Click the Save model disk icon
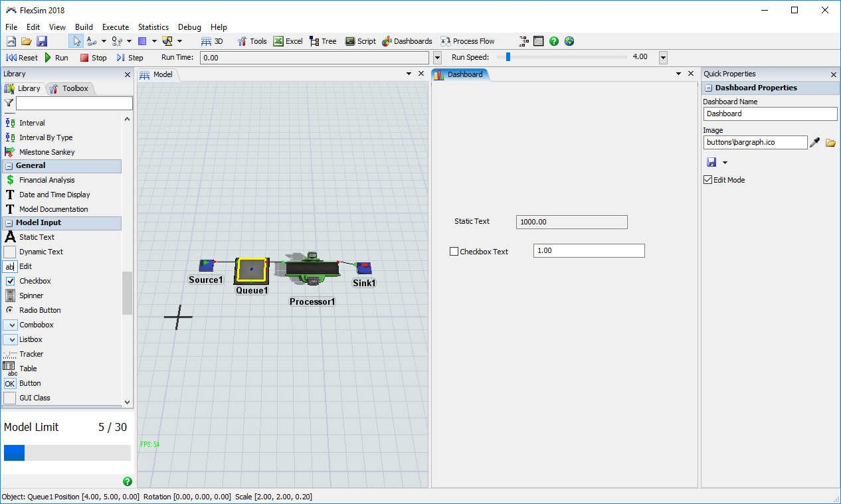 coord(42,41)
